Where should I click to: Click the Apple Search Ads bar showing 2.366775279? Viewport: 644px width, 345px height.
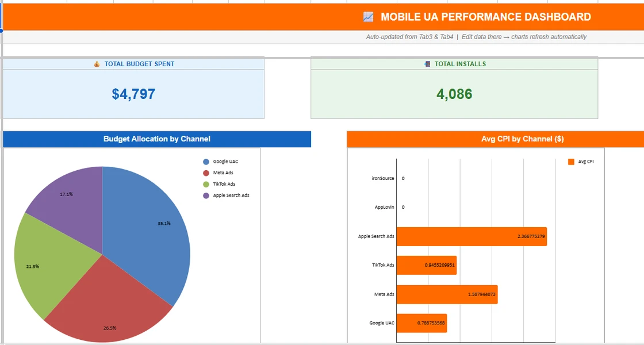(x=471, y=236)
